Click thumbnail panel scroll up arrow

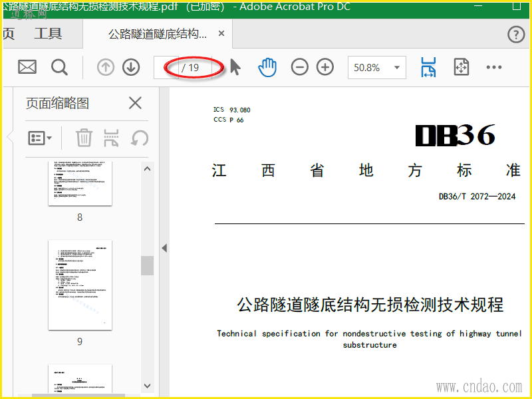point(147,169)
